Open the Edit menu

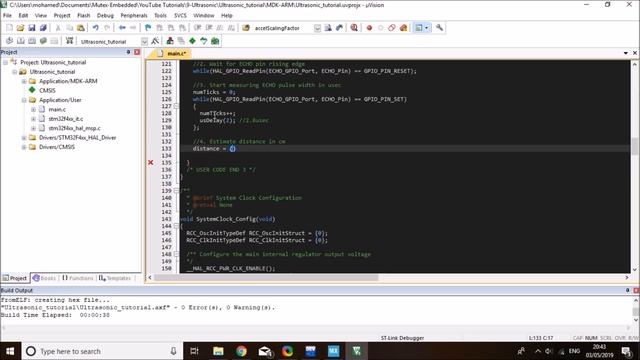23,16
